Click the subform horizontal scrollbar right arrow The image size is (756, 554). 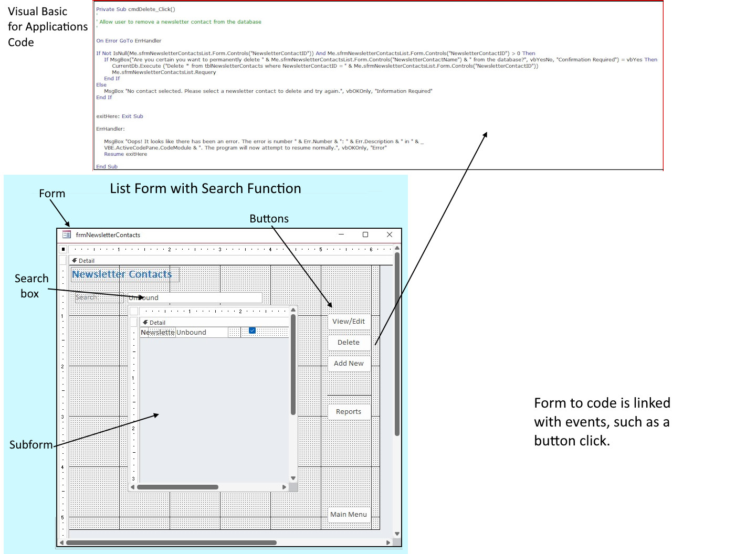click(x=285, y=487)
